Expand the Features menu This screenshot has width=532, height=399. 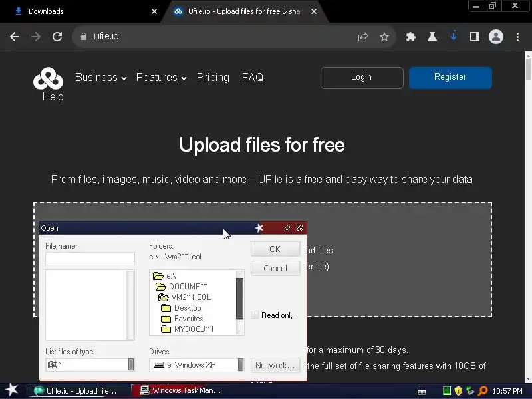(x=162, y=78)
